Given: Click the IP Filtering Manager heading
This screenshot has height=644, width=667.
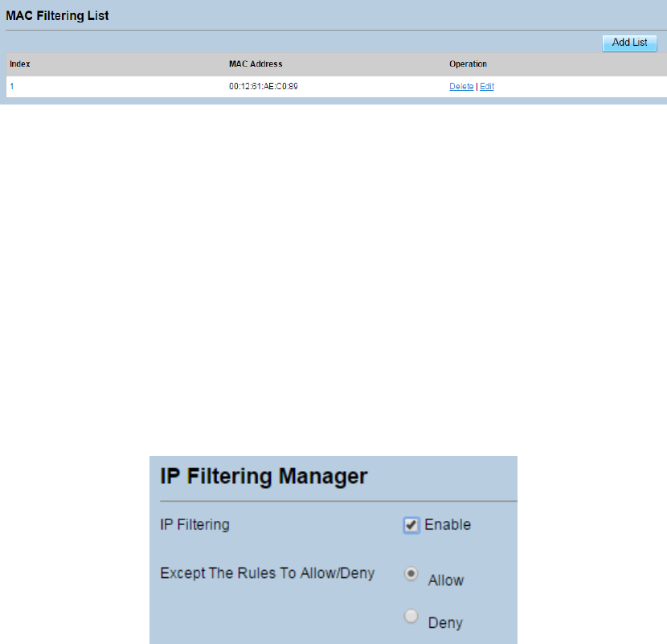Looking at the screenshot, I should coord(264,476).
